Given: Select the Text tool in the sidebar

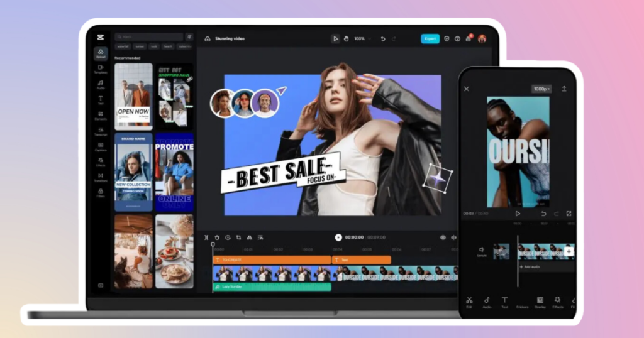Looking at the screenshot, I should tap(101, 100).
